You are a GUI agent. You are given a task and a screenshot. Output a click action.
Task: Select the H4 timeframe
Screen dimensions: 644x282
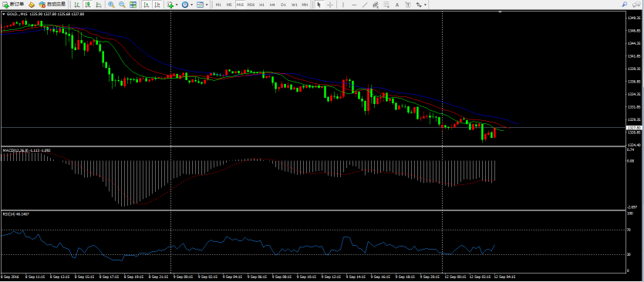272,5
